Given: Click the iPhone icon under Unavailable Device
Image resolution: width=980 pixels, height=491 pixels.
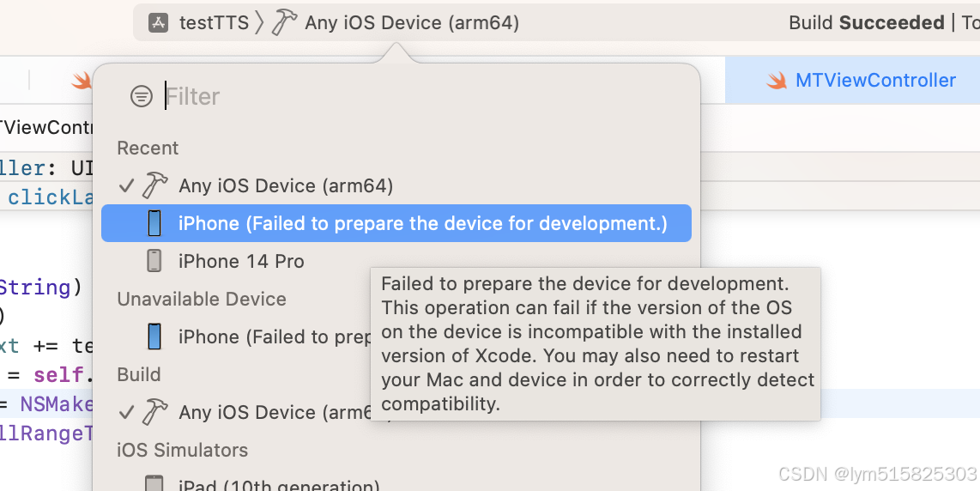Looking at the screenshot, I should [x=154, y=336].
